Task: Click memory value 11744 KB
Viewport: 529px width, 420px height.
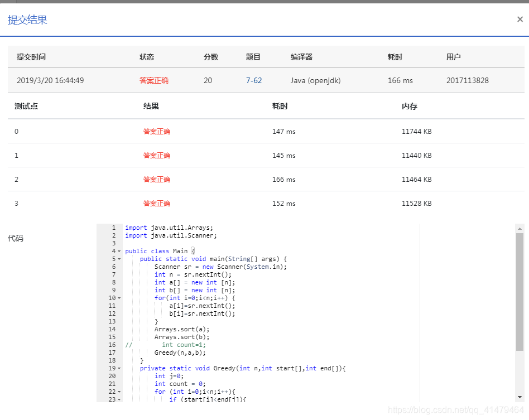Action: point(416,132)
